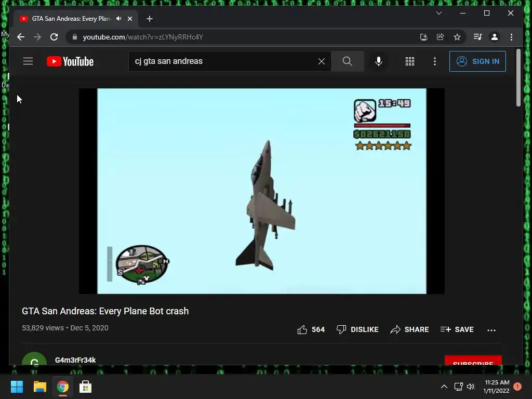The image size is (532, 399).
Task: Click DISLIKE on the video
Action: 357,329
